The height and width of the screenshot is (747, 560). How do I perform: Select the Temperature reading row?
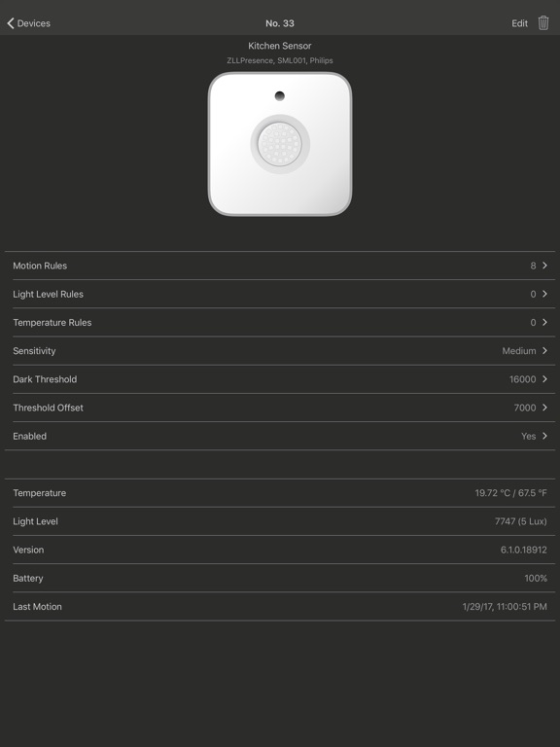280,493
